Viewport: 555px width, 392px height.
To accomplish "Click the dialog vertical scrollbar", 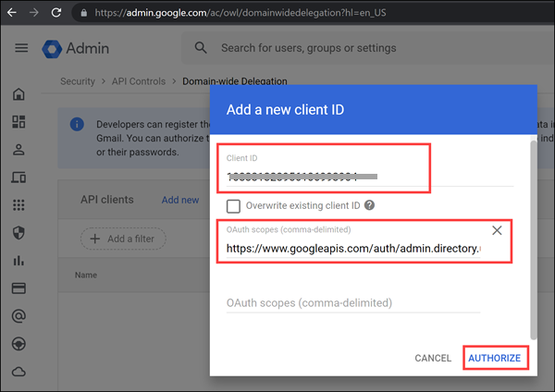I will click(534, 239).
